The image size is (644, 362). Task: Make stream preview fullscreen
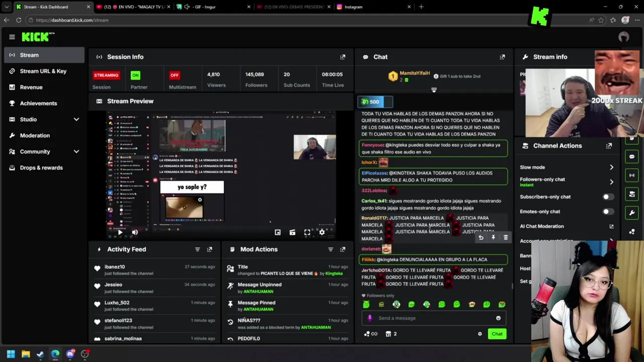307,232
